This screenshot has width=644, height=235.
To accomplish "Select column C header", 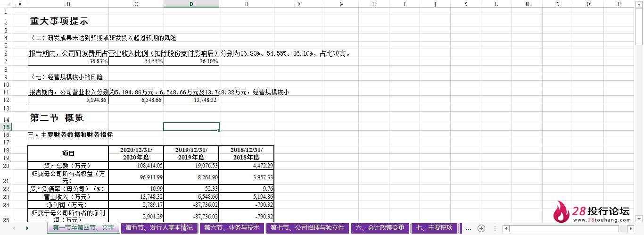I will pyautogui.click(x=136, y=4).
